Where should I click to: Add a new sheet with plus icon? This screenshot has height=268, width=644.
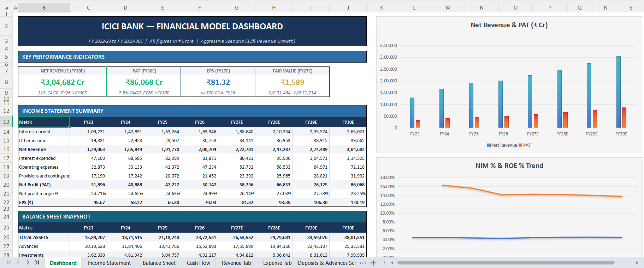373,263
